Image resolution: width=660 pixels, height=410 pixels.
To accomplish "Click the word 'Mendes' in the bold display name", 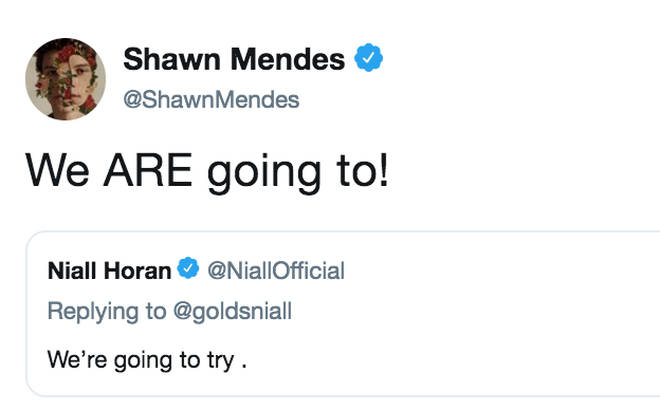I will point(288,59).
